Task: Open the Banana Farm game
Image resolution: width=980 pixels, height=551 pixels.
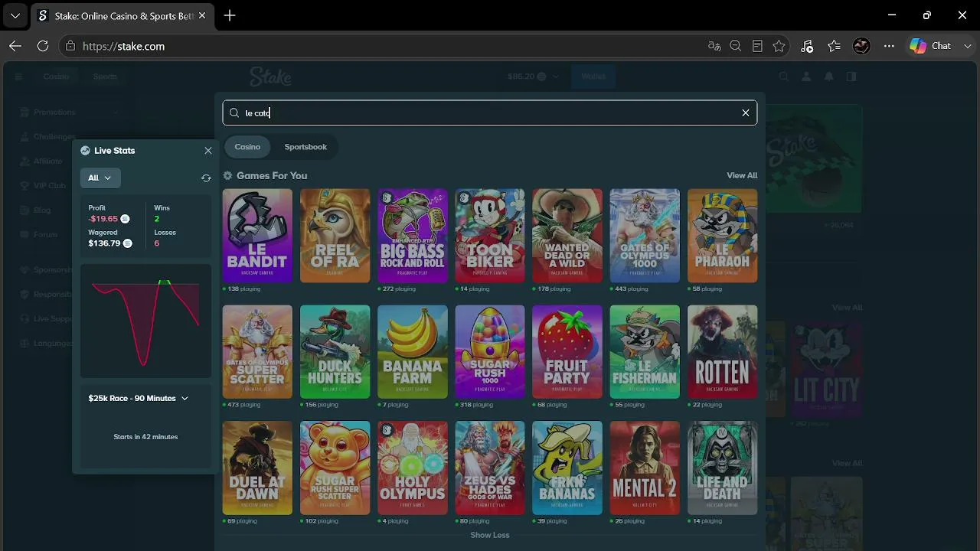Action: coord(413,352)
